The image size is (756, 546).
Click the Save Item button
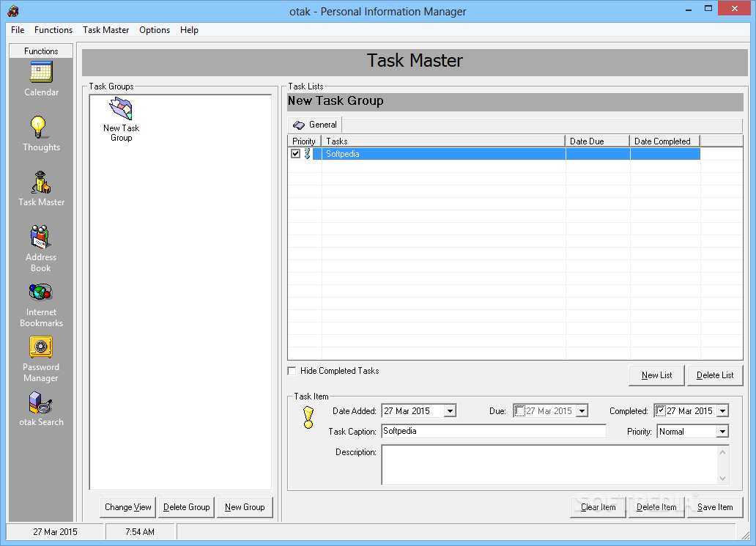tap(715, 507)
